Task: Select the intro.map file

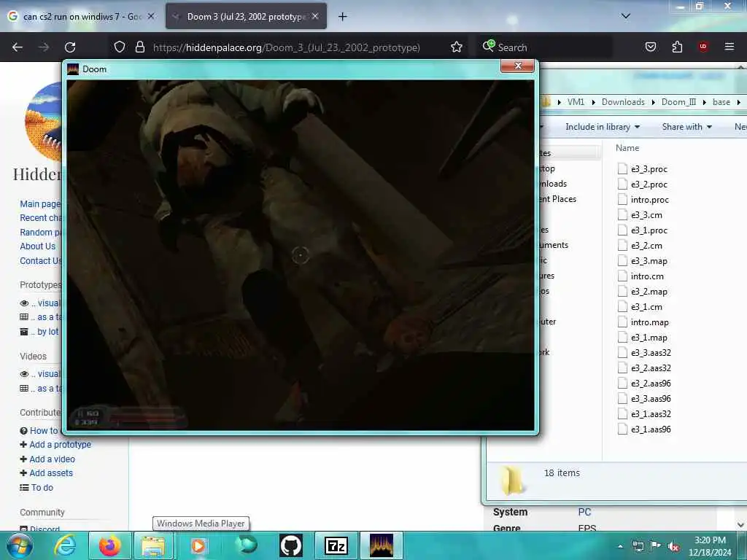Action: [649, 322]
